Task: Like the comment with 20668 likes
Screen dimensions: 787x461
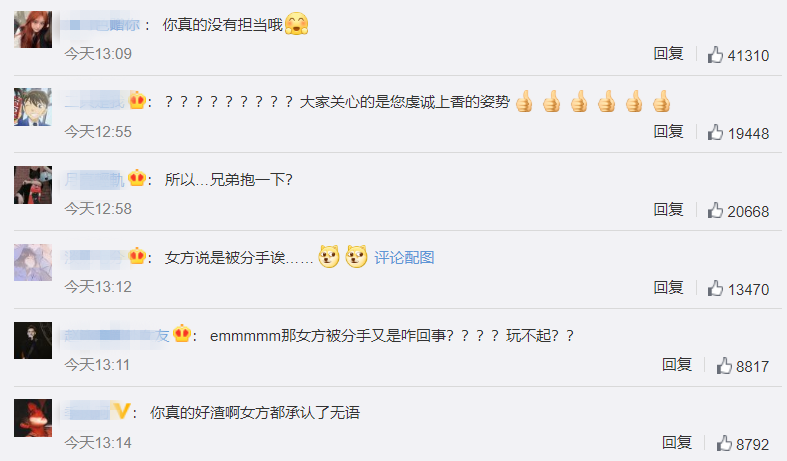Action: [x=715, y=210]
